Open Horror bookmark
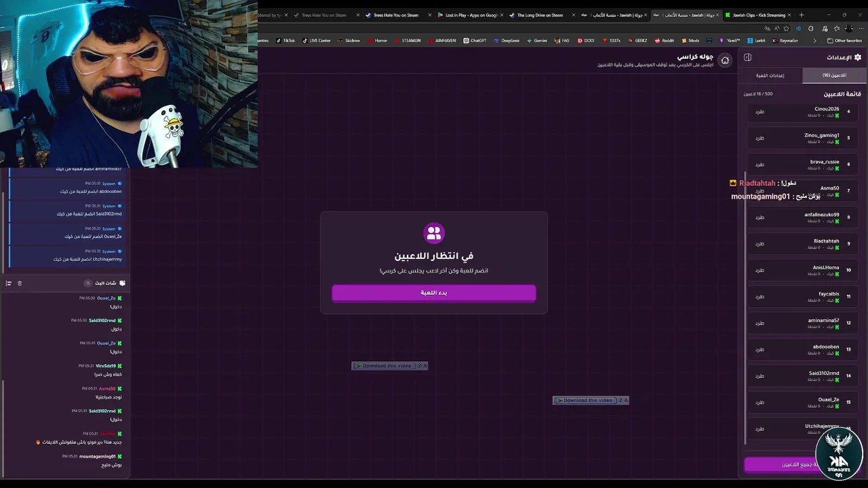Image resolution: width=868 pixels, height=488 pixels. 377,41
